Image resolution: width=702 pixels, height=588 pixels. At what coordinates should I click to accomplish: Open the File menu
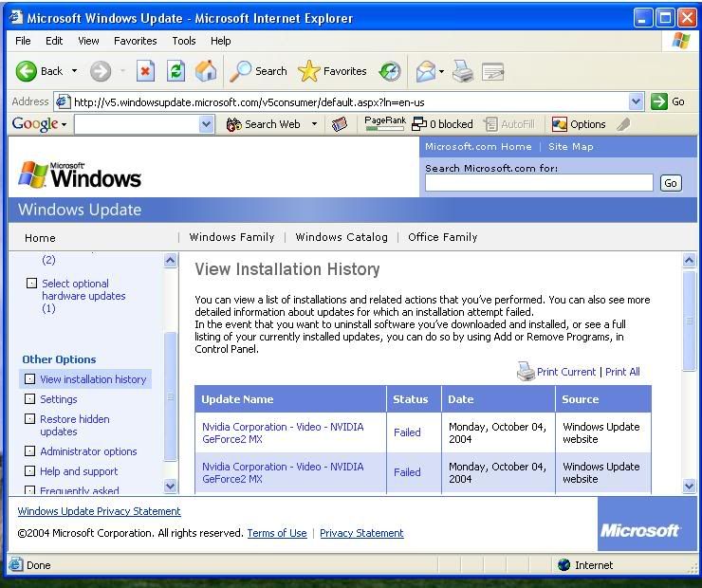[x=23, y=41]
